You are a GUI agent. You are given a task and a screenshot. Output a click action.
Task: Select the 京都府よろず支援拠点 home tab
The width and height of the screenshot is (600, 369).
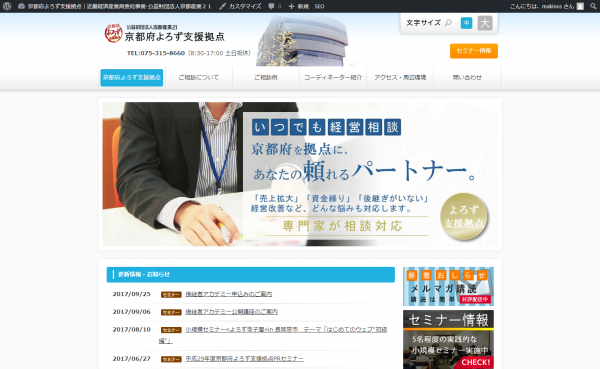tap(132, 78)
